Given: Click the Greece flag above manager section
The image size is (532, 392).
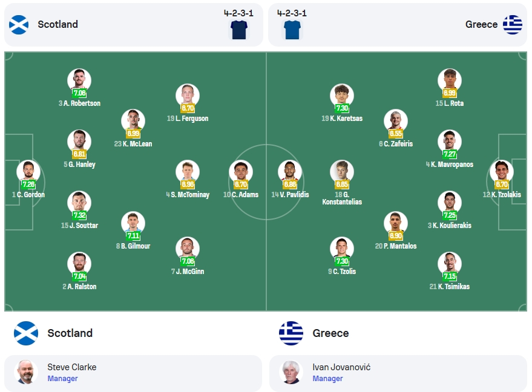Looking at the screenshot, I should click(291, 333).
